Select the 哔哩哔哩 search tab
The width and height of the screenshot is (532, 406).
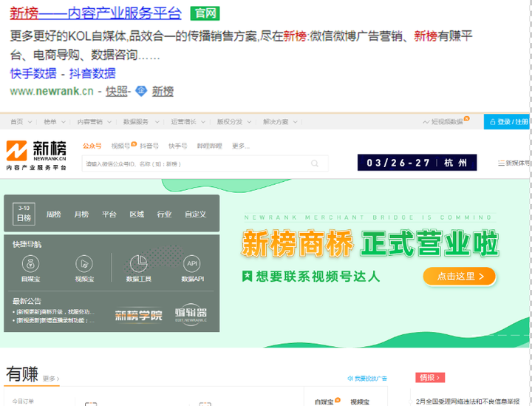click(209, 146)
